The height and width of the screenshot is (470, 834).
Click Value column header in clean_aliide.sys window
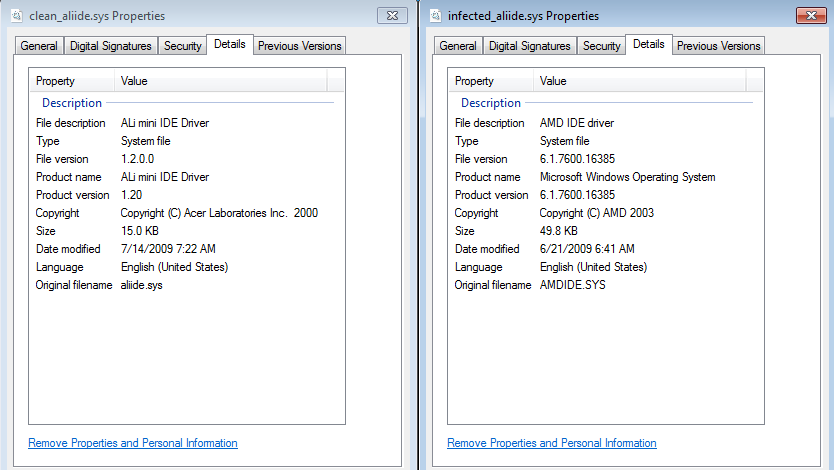click(x=221, y=81)
